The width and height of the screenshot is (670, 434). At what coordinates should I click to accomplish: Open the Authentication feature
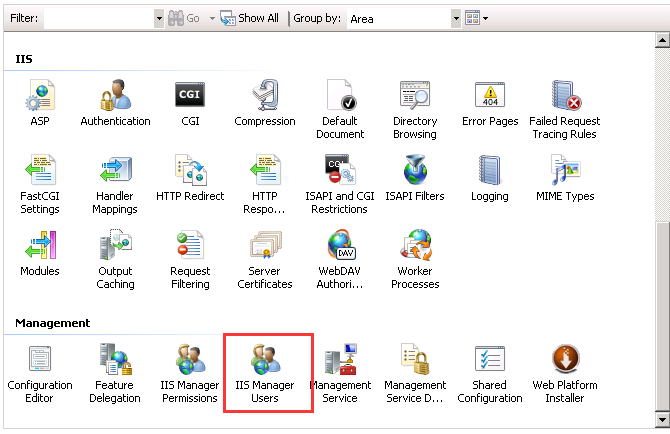tap(115, 95)
